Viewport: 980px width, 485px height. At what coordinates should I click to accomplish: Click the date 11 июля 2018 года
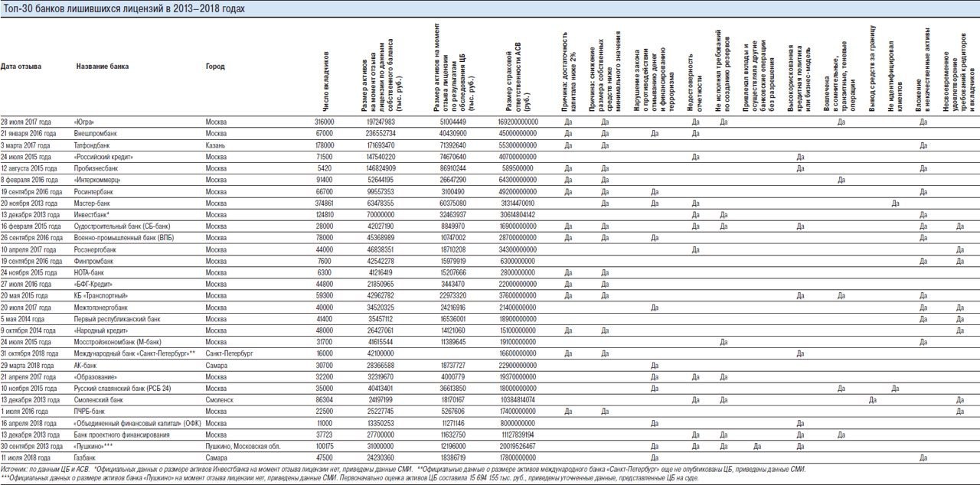click(26, 457)
